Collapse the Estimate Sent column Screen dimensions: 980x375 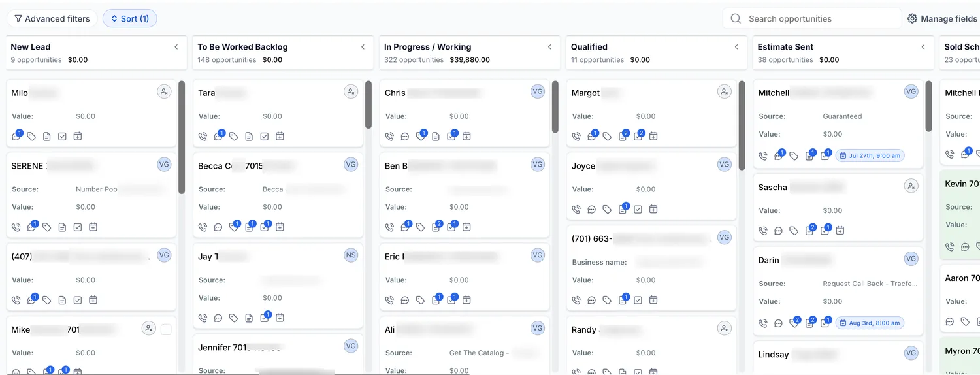[x=924, y=47]
